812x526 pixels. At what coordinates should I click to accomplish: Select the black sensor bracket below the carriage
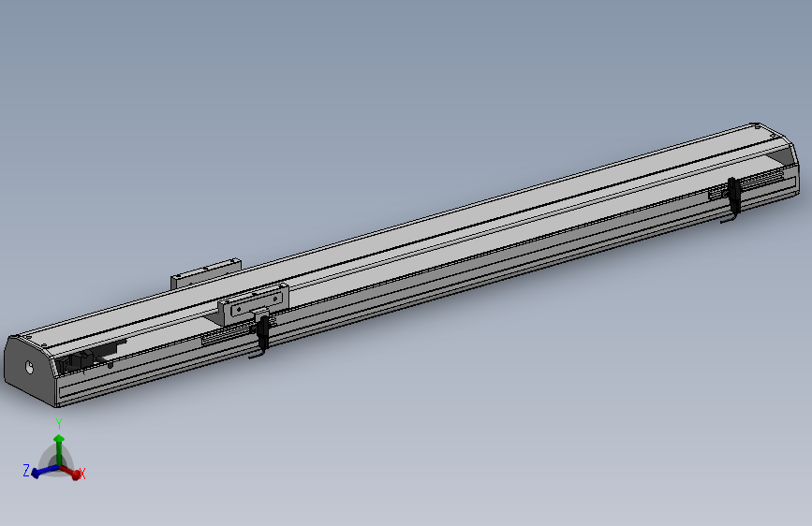261,335
